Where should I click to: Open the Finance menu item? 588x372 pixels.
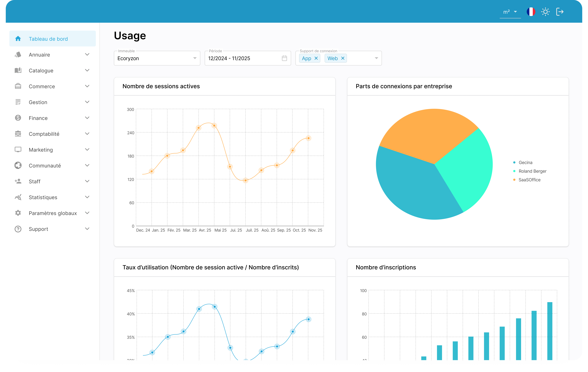point(53,118)
